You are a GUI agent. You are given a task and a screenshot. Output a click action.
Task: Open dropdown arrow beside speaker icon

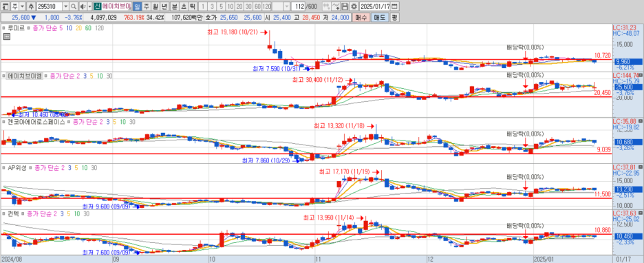[x=89, y=7]
